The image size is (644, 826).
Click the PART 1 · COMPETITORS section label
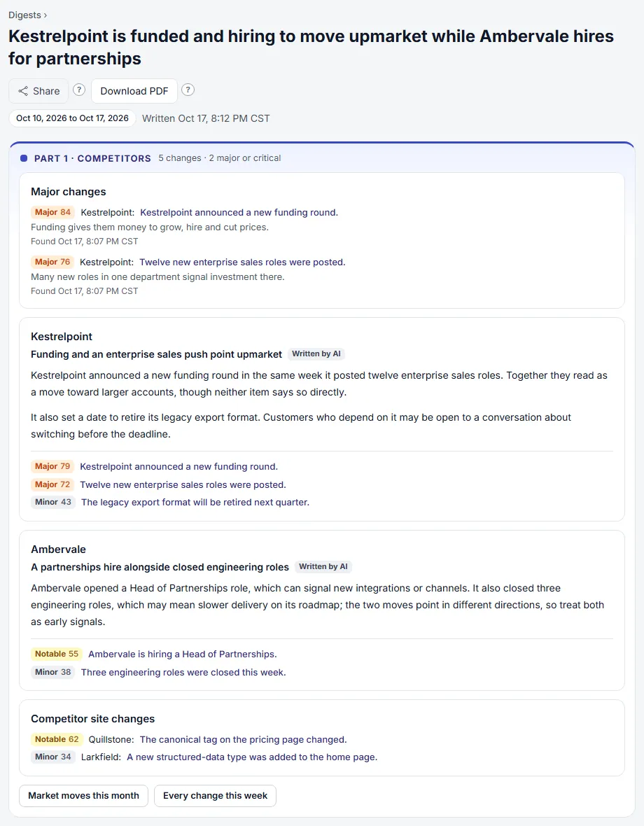[x=92, y=158]
